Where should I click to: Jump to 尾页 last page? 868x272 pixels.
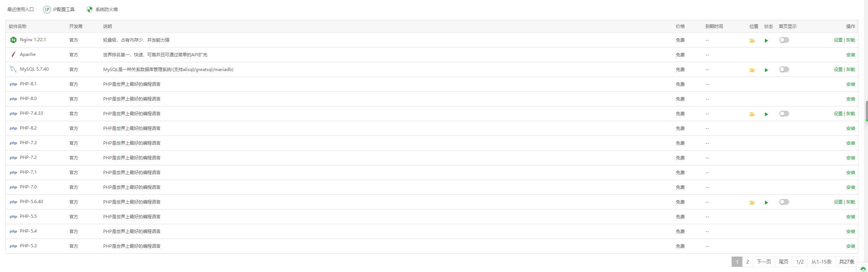[783, 262]
